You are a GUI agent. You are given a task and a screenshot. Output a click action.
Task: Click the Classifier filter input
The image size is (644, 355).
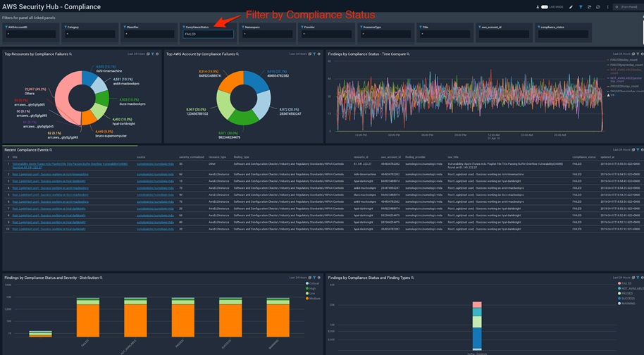click(x=149, y=34)
